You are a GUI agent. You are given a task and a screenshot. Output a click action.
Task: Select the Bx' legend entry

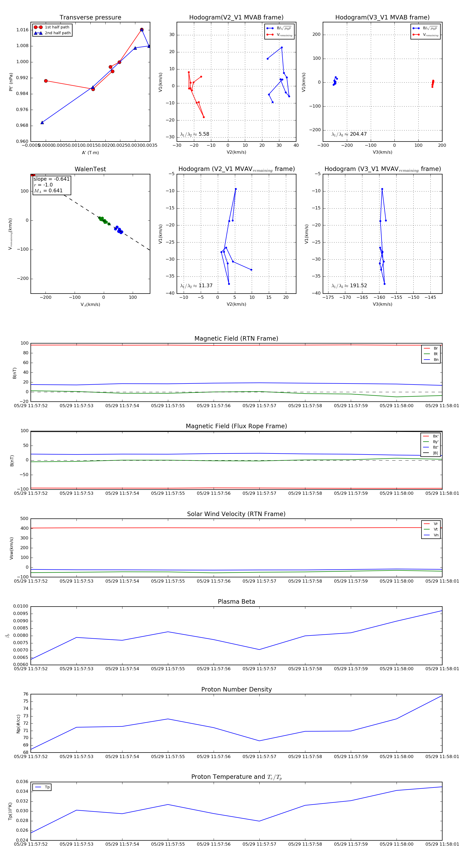431,436
